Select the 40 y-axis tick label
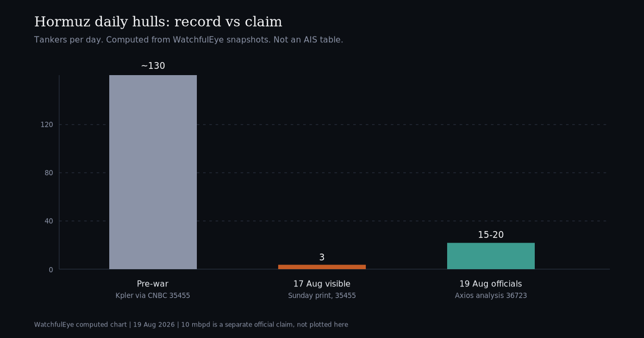Viewport: 644px width, 338px height. pos(49,221)
